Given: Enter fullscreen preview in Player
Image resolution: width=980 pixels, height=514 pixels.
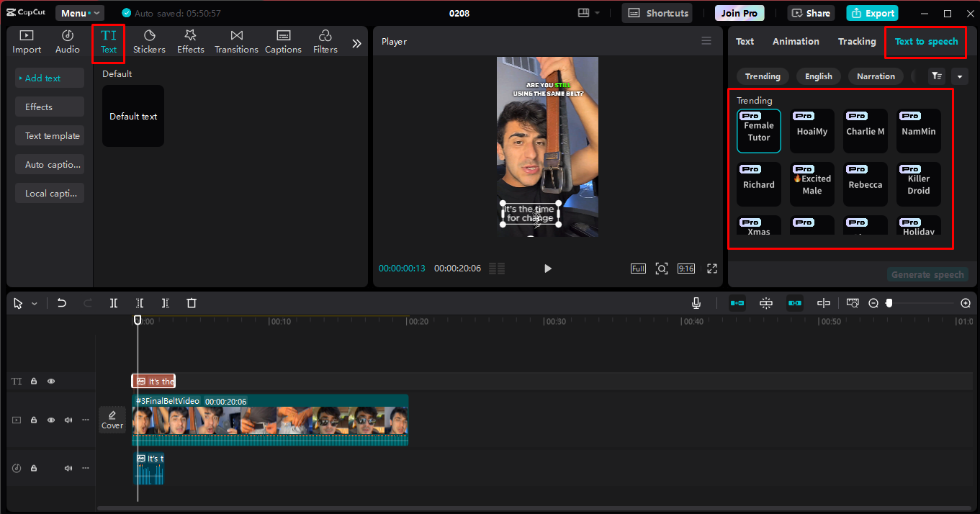Looking at the screenshot, I should pos(712,269).
